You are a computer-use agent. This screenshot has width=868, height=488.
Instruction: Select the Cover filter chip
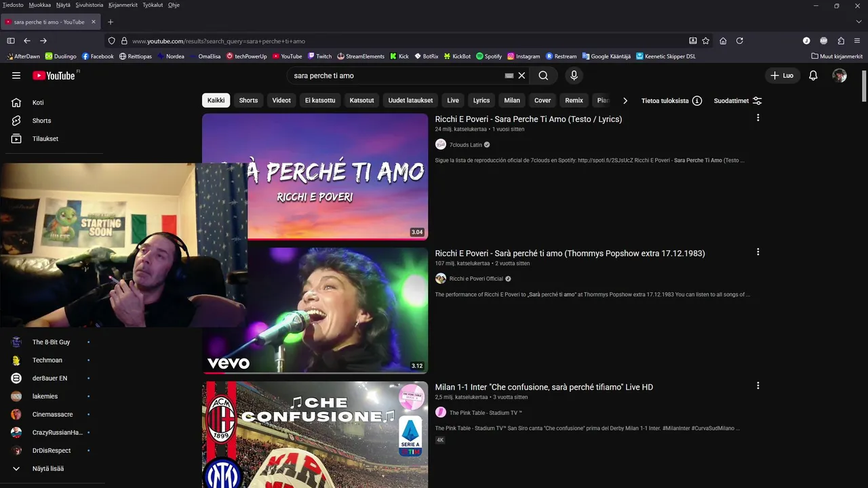pos(542,100)
